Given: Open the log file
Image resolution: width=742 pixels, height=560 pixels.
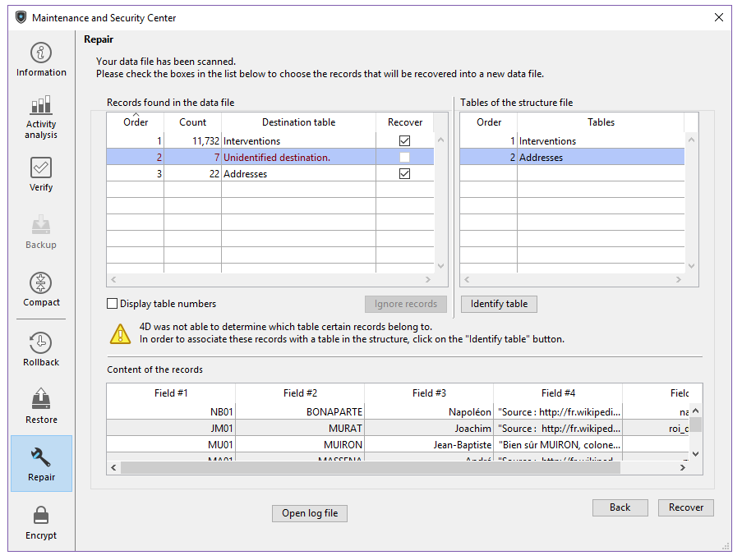Looking at the screenshot, I should coord(310,513).
